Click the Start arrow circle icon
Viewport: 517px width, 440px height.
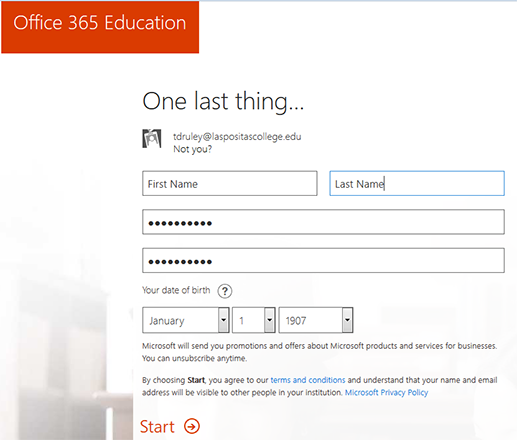pos(192,426)
